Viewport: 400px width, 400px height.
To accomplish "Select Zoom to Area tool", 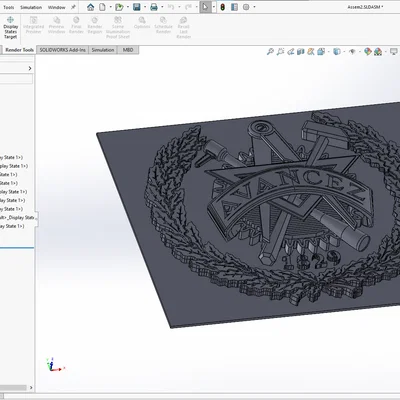I will point(280,52).
